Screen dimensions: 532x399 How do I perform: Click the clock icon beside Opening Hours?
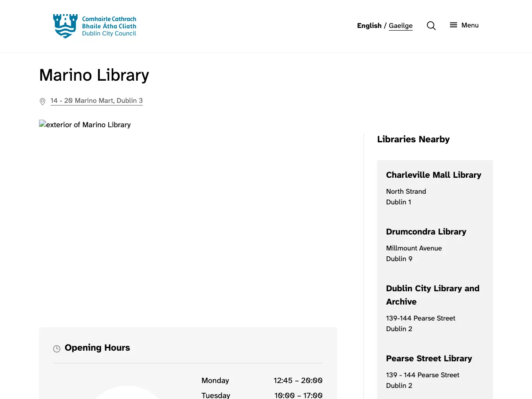tap(57, 349)
